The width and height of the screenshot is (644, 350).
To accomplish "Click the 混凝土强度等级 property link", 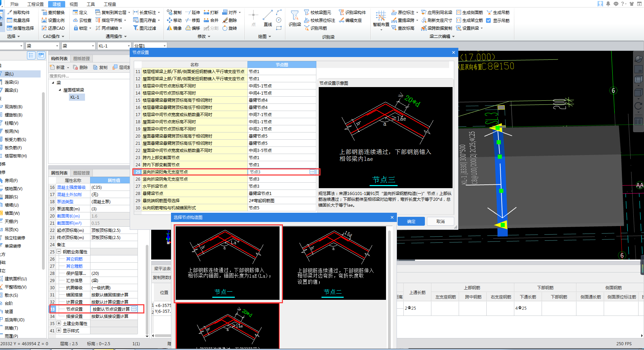I will coord(71,187).
